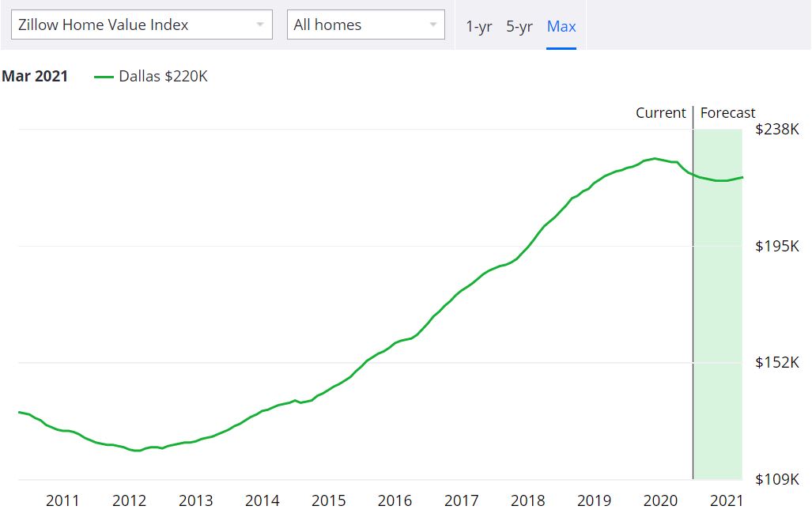Switch to the 5-yr time range
The width and height of the screenshot is (812, 521).
519,26
